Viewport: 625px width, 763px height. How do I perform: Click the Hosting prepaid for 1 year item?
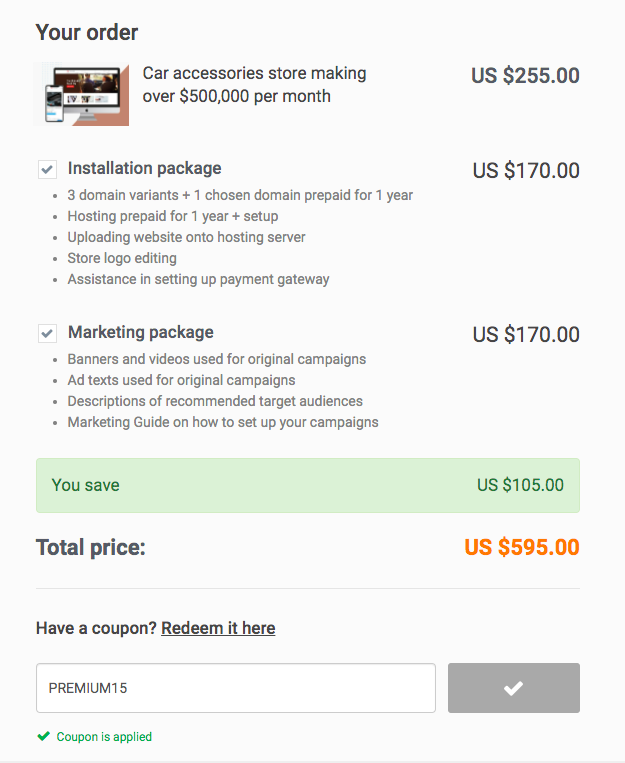point(173,216)
